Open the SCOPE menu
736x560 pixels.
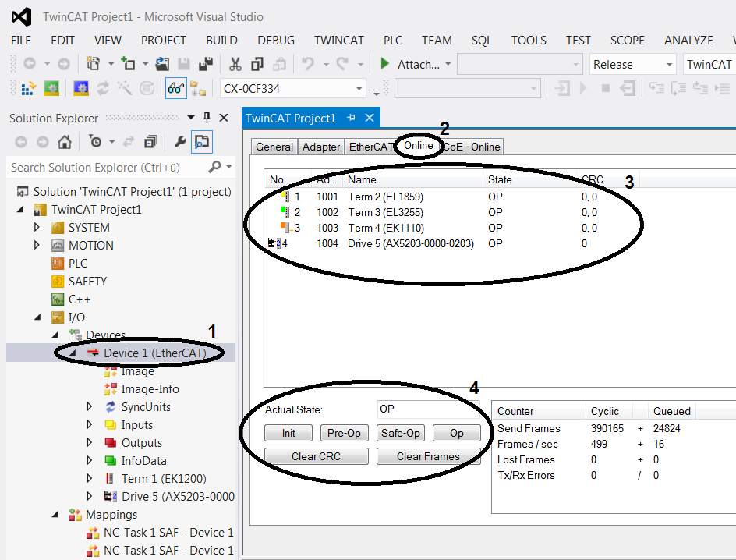point(627,41)
